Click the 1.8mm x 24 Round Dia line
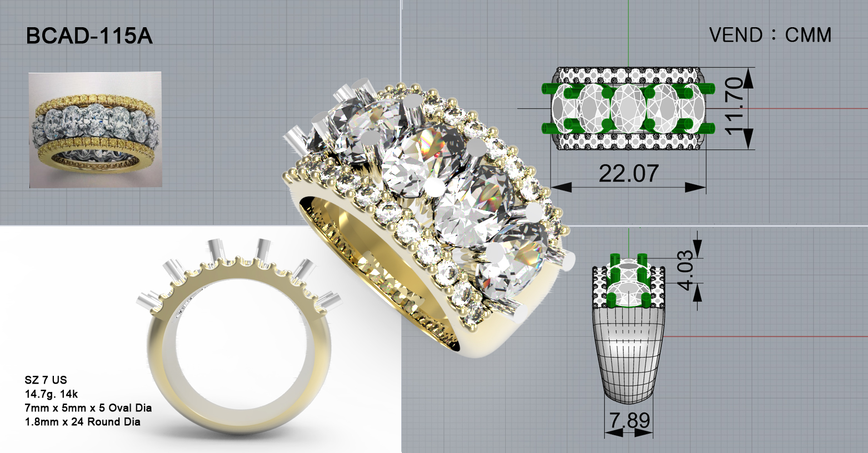Viewport: 868px width, 453px height. (x=83, y=422)
